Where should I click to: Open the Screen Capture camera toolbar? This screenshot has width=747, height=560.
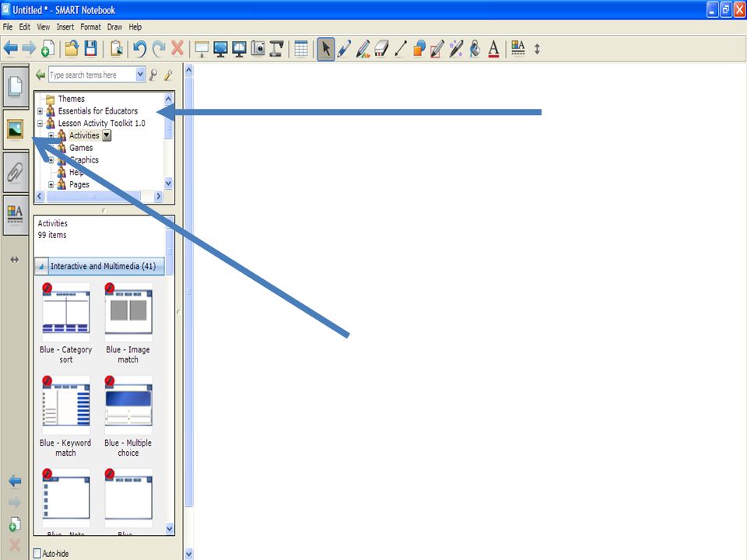coord(258,48)
